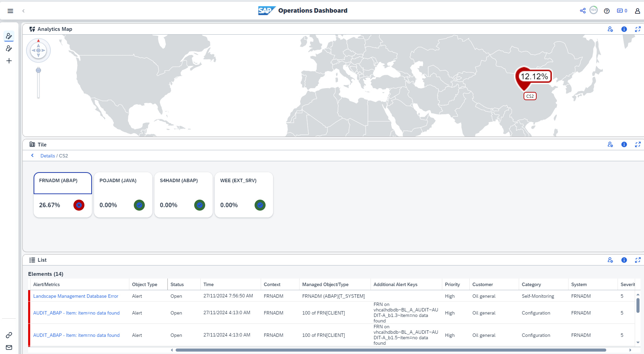Show info for Tile panel
The width and height of the screenshot is (644, 354).
pos(624,144)
